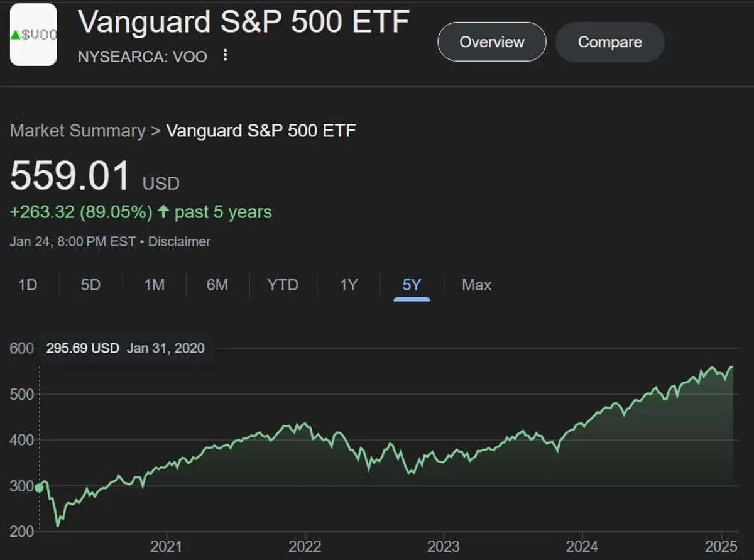Show the 1M chart range

click(x=154, y=285)
